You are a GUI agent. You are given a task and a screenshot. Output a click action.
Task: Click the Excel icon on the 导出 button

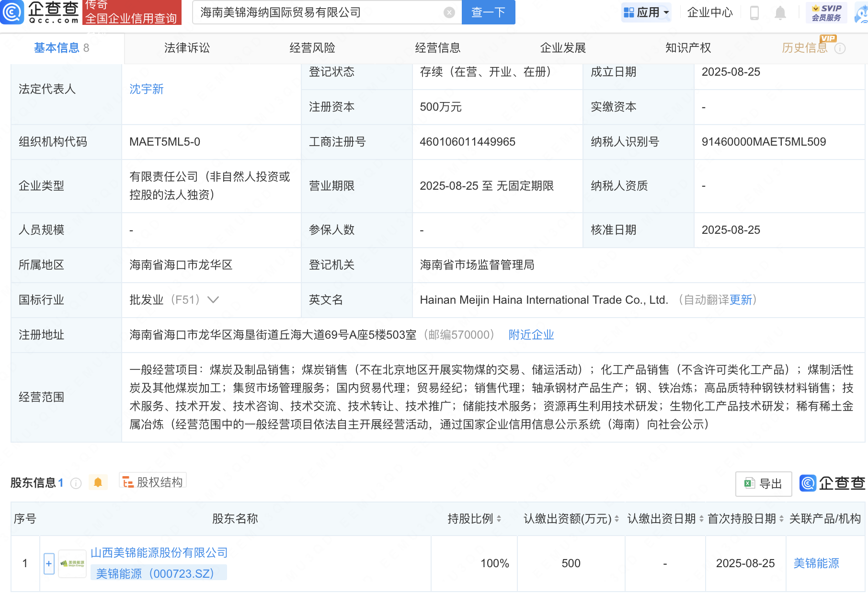pyautogui.click(x=749, y=484)
